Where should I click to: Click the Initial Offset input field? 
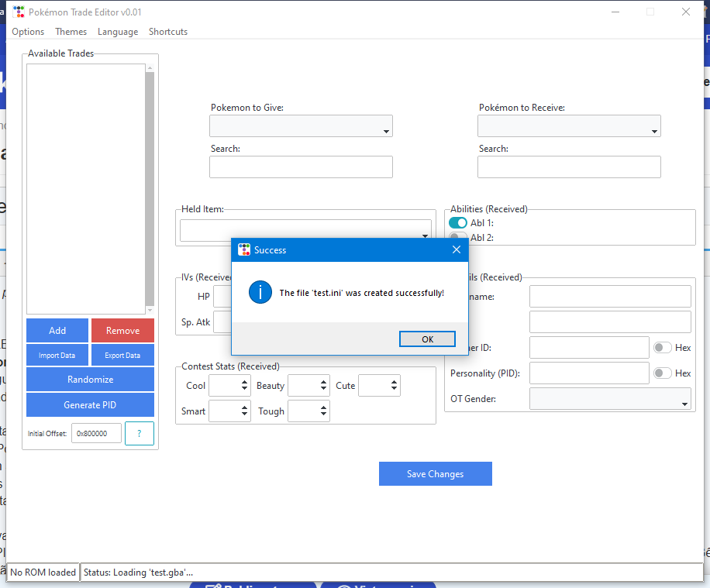click(96, 434)
